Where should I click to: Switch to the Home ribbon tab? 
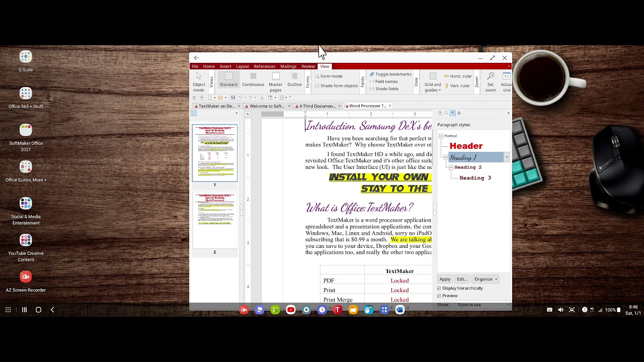[209, 66]
